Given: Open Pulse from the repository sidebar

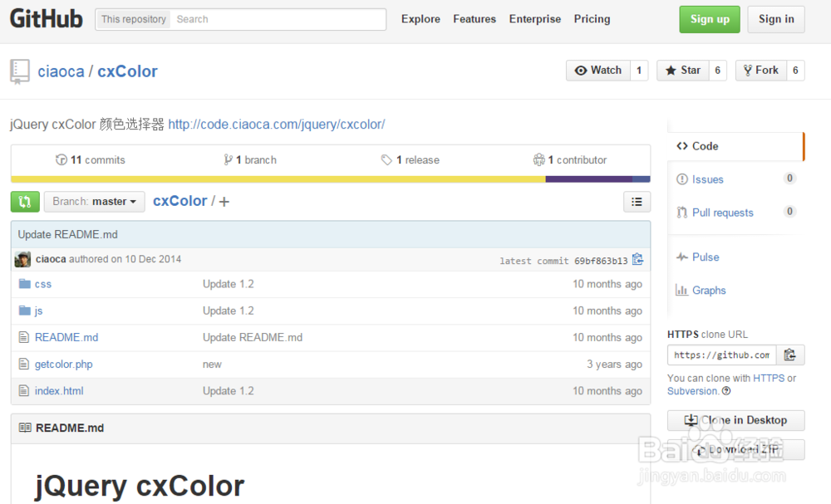Looking at the screenshot, I should point(704,257).
